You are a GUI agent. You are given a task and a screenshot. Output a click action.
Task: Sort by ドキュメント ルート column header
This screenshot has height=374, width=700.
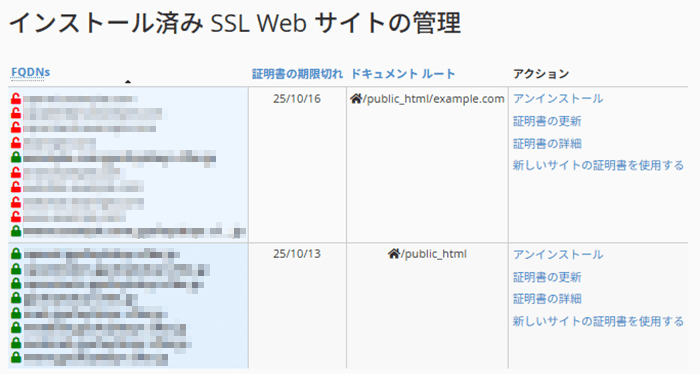pos(403,74)
